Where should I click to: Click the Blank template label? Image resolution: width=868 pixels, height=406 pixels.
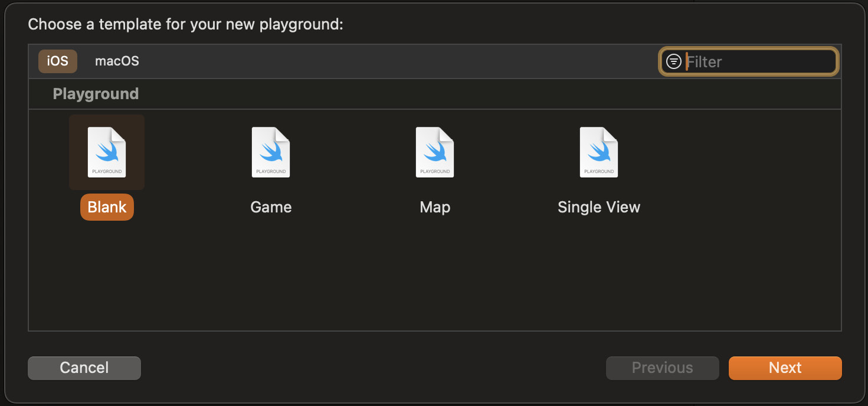(x=107, y=207)
